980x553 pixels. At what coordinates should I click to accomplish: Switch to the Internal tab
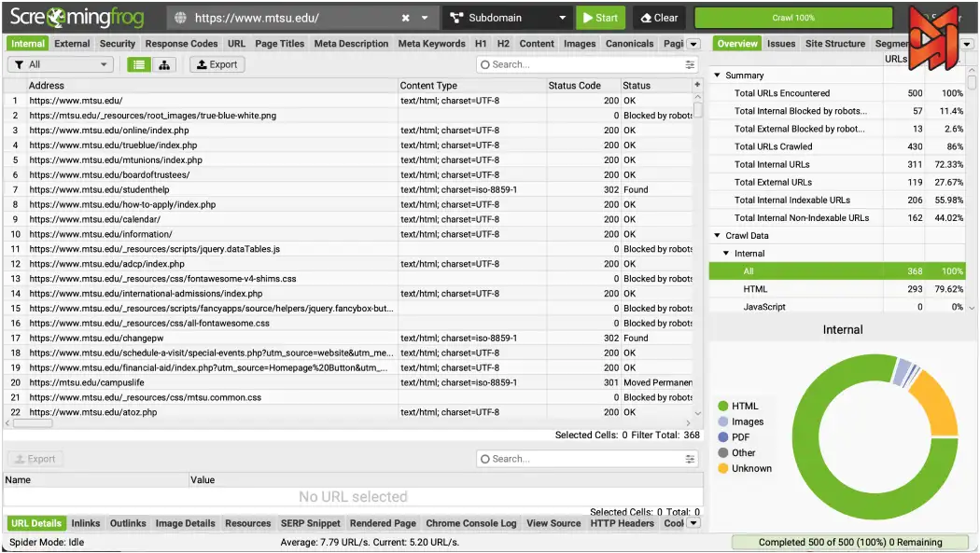pos(28,44)
